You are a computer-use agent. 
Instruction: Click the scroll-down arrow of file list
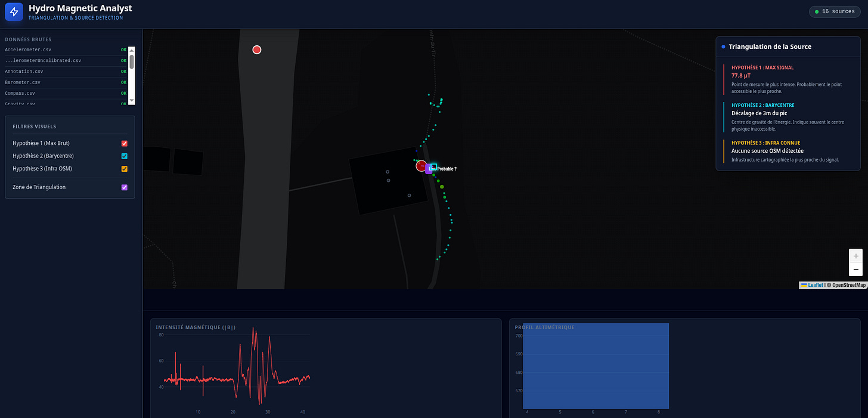132,101
